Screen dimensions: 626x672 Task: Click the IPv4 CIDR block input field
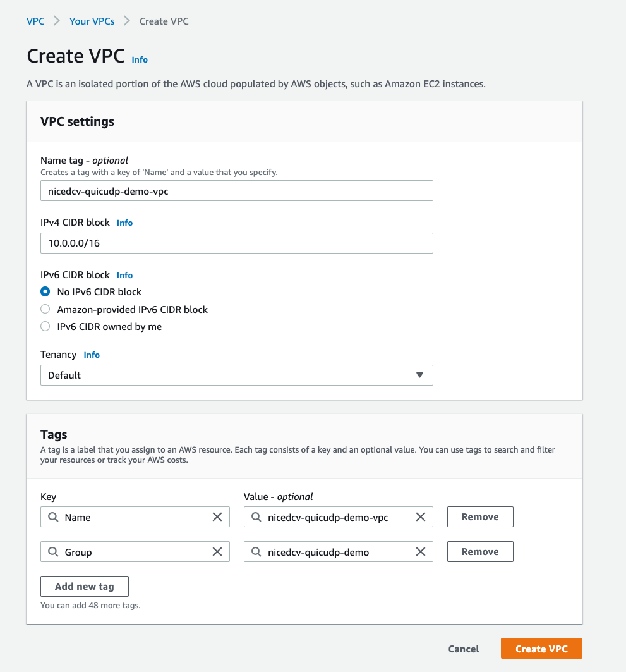[236, 243]
